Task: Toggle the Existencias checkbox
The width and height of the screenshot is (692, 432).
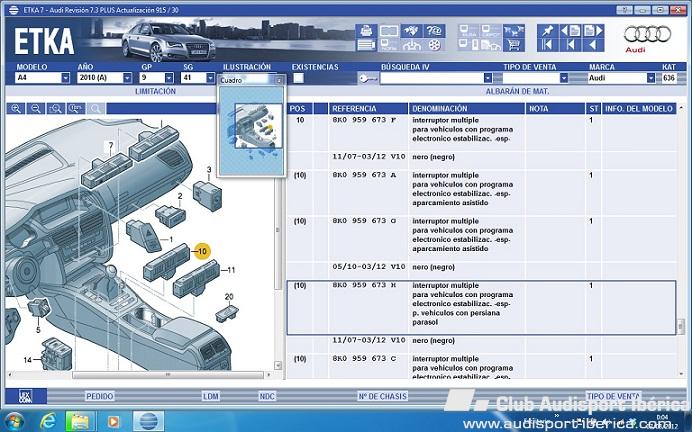Action: 299,78
